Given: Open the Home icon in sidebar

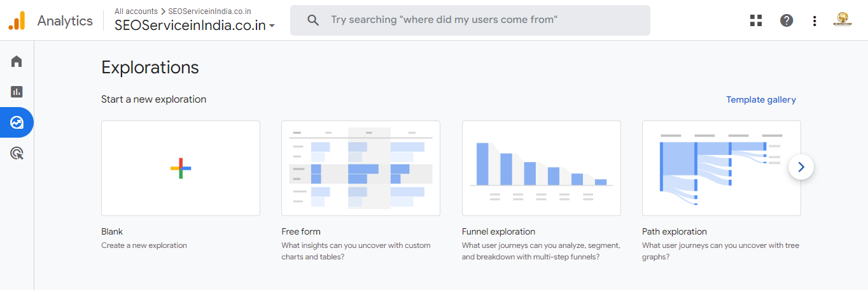Looking at the screenshot, I should [x=17, y=61].
